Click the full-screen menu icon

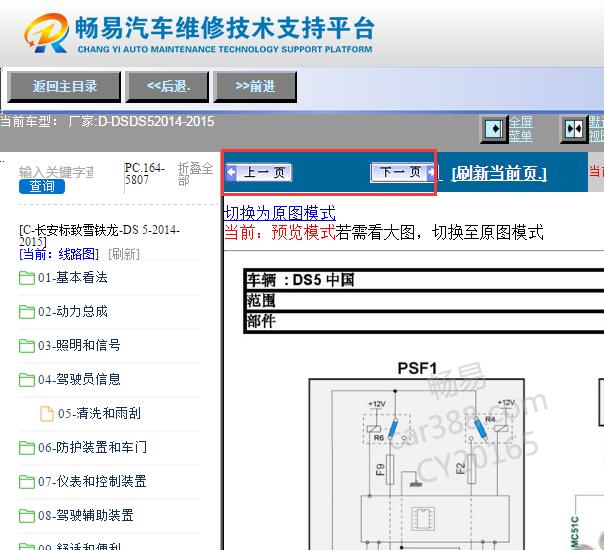(x=494, y=129)
